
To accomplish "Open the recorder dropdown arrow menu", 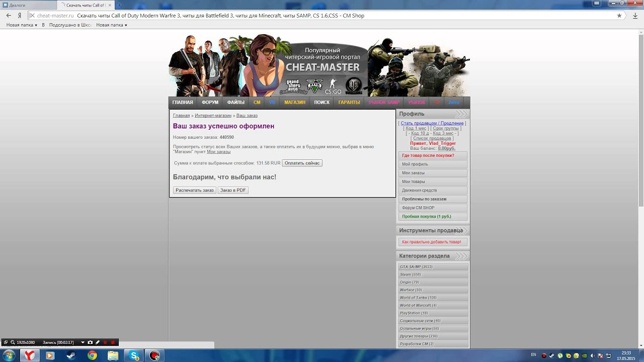I will [x=83, y=342].
